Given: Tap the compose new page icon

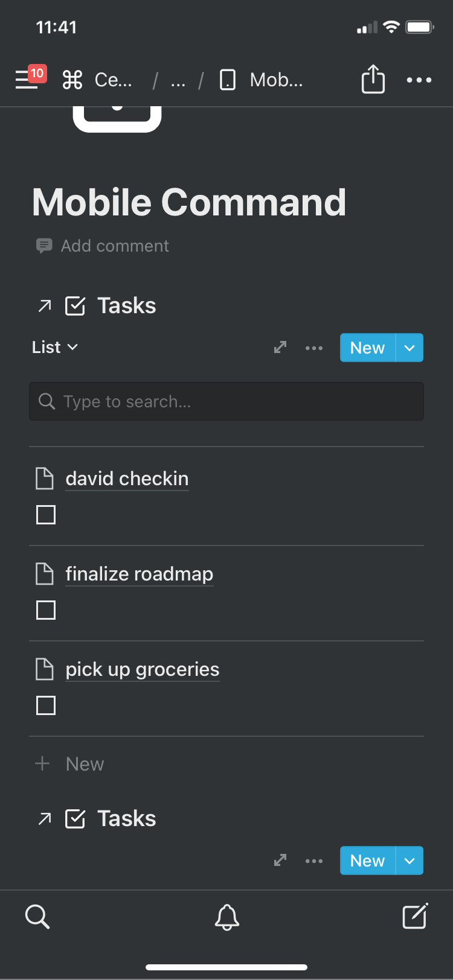Looking at the screenshot, I should (x=416, y=916).
